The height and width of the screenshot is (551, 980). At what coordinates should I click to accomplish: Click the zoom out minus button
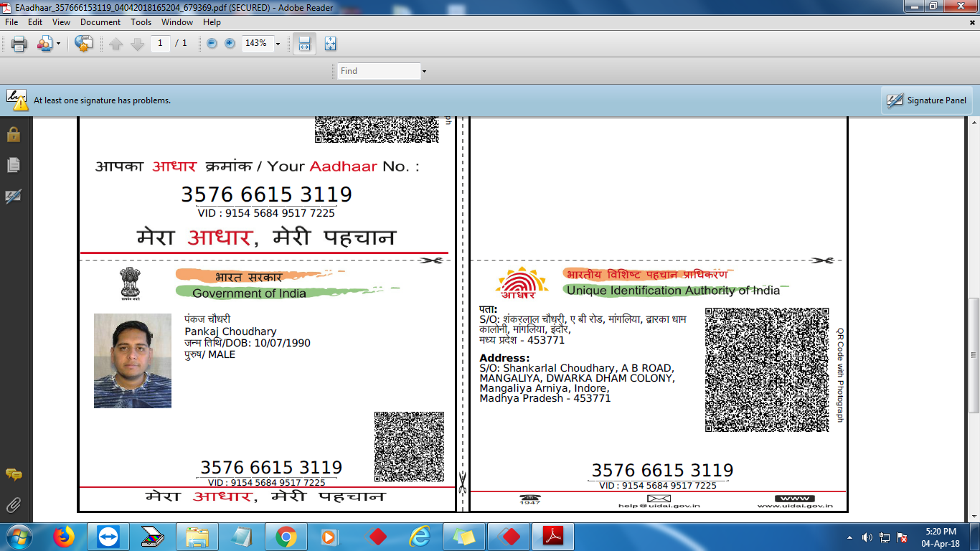click(x=212, y=44)
